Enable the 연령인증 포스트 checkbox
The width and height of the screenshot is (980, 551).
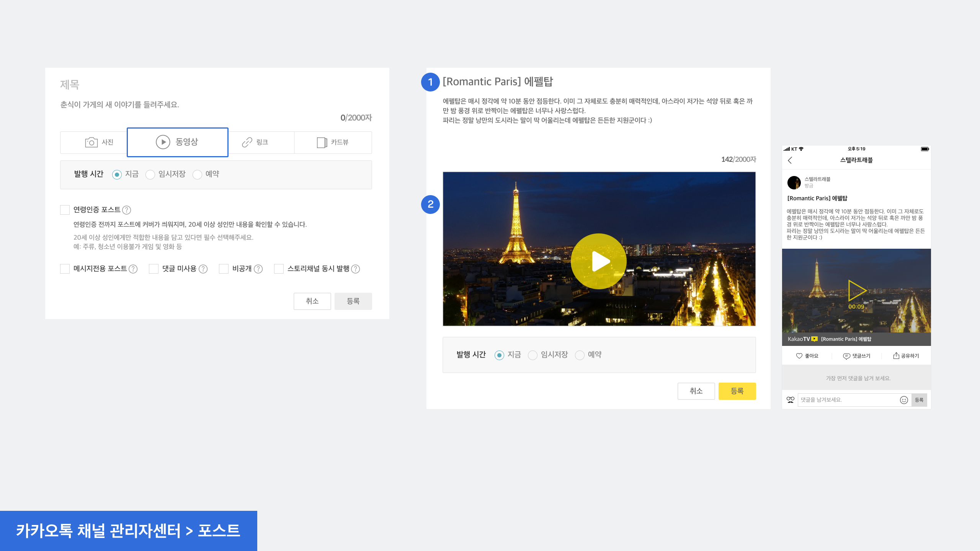(65, 210)
